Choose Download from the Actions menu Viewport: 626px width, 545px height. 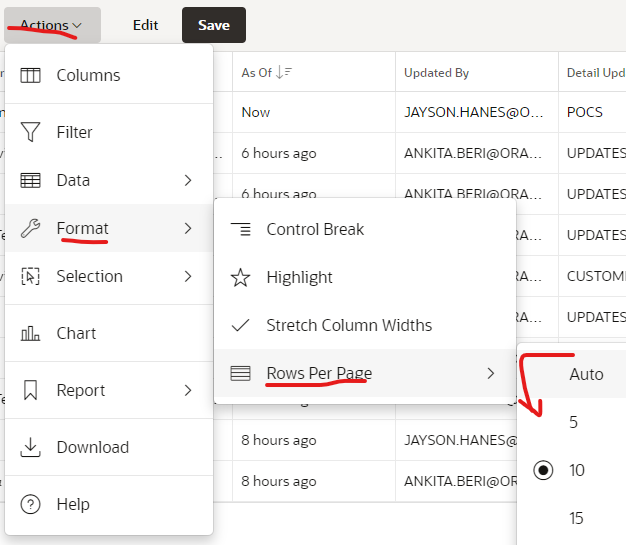(x=109, y=447)
